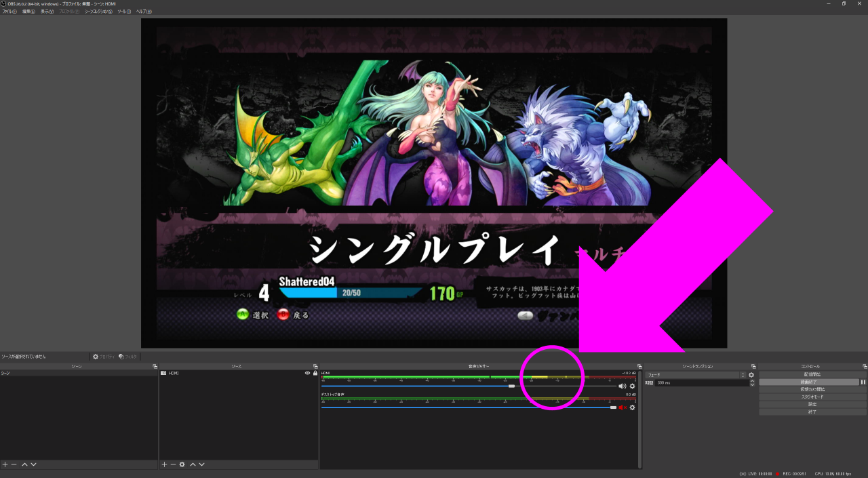The image size is (868, 478).
Task: Pop out the シーントランジション dock panel
Action: (753, 366)
